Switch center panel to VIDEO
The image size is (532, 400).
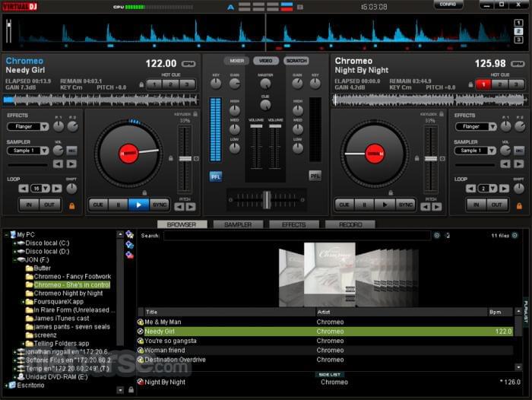[x=266, y=61]
